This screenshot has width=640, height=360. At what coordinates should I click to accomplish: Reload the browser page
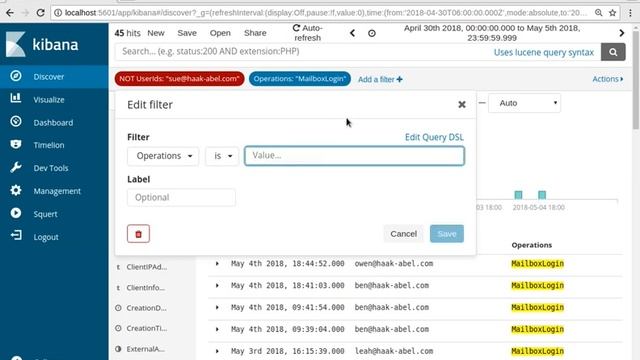(40, 13)
